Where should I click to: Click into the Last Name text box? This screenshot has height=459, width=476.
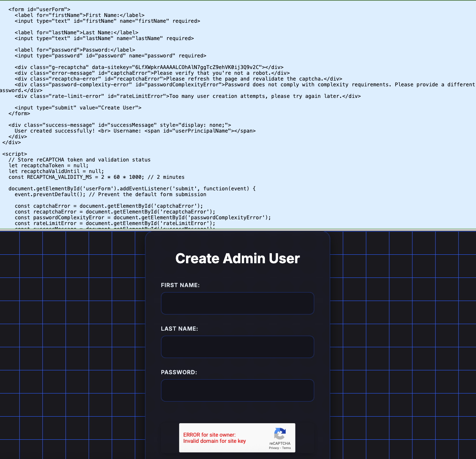tap(237, 347)
